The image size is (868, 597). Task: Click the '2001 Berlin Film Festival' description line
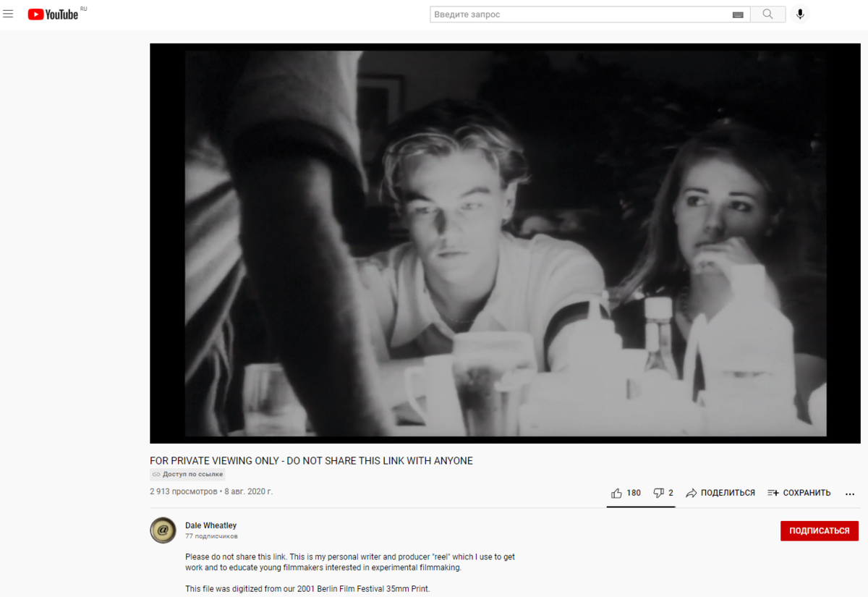[x=307, y=589]
